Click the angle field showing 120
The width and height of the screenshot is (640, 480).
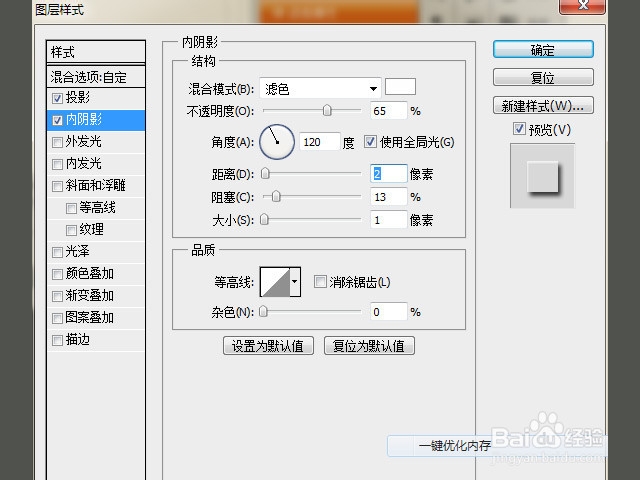pyautogui.click(x=320, y=142)
